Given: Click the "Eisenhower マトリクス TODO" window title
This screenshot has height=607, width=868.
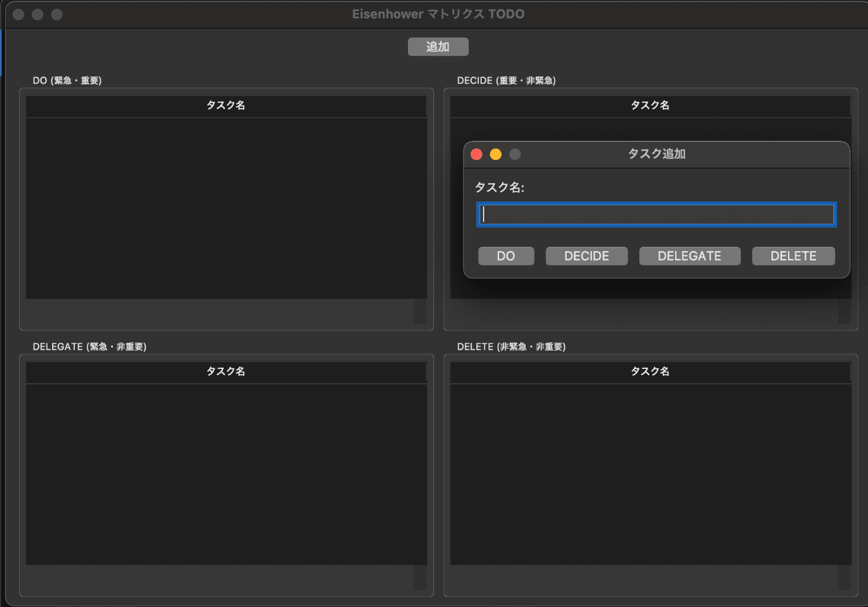Looking at the screenshot, I should pyautogui.click(x=438, y=14).
